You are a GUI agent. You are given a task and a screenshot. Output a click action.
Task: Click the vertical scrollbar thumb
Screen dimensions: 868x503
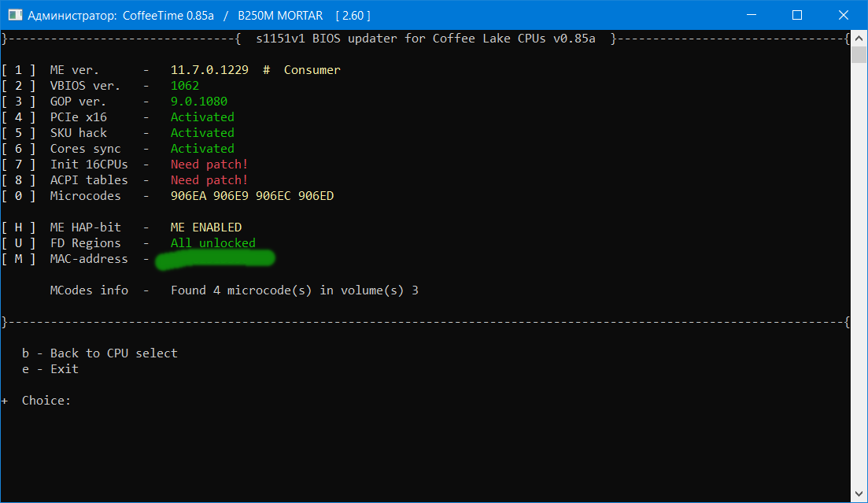[x=859, y=55]
